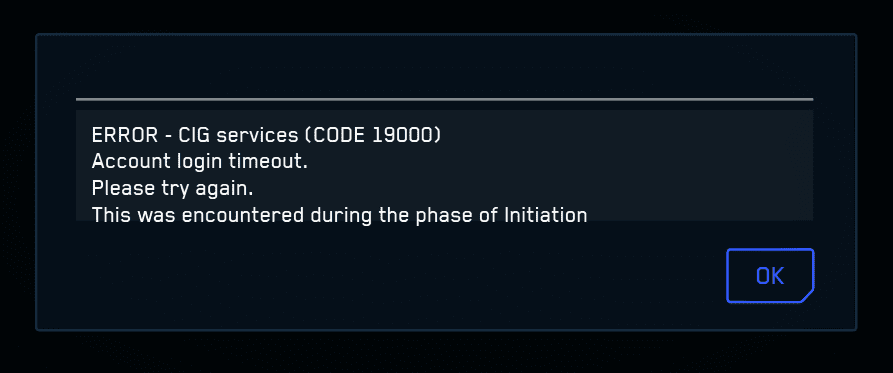Image resolution: width=893 pixels, height=373 pixels.
Task: Click the 'This was encountered' text
Action: click(197, 215)
